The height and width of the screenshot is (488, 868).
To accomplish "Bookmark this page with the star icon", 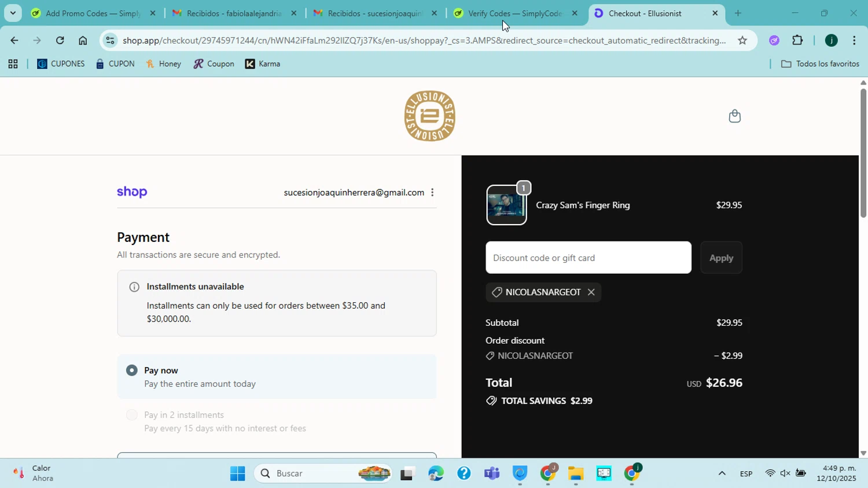I will click(742, 41).
